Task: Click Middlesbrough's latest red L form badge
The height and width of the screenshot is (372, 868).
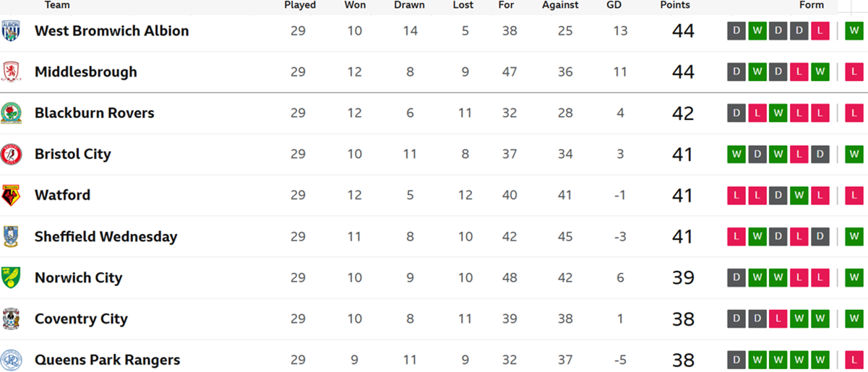Action: [x=854, y=72]
